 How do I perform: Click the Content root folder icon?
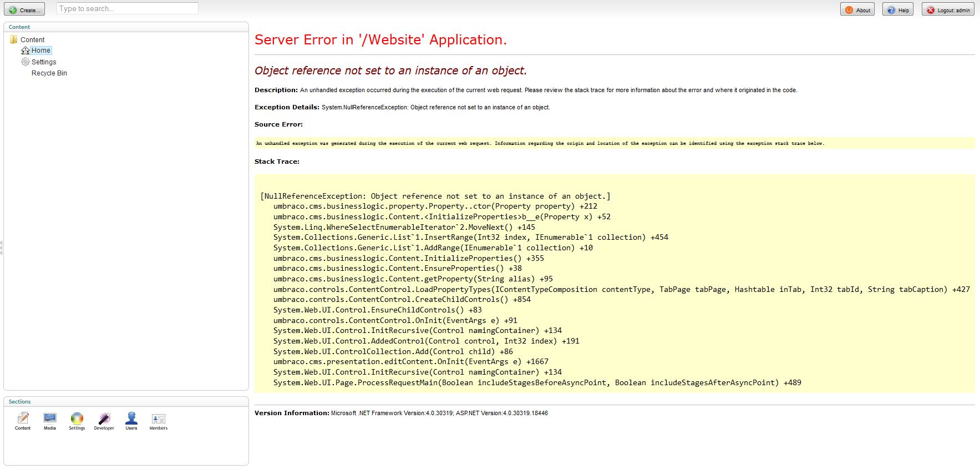(x=14, y=39)
